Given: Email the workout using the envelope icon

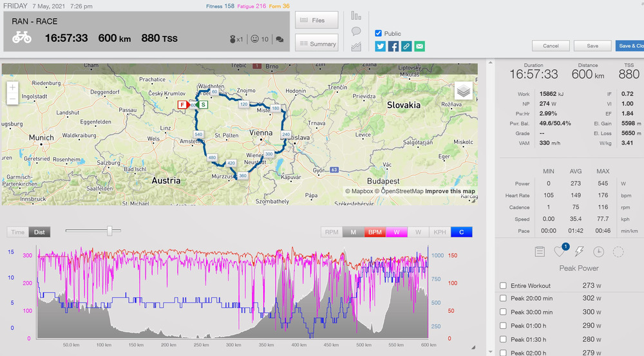Looking at the screenshot, I should 420,46.
